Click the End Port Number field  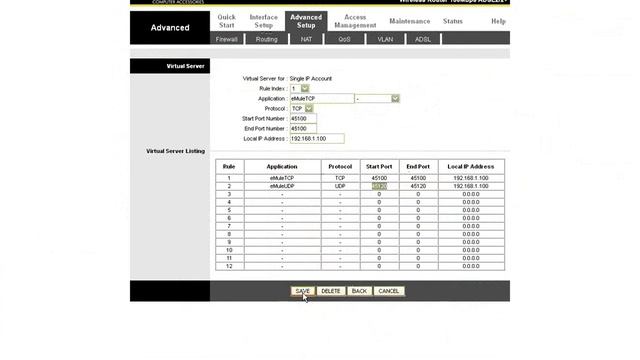click(x=303, y=129)
